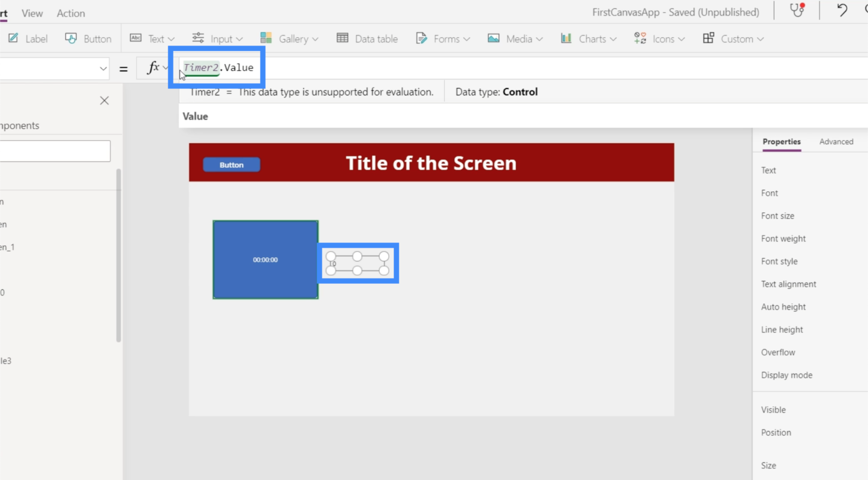Image resolution: width=868 pixels, height=480 pixels.
Task: Click the Undo arrow
Action: pyautogui.click(x=842, y=10)
